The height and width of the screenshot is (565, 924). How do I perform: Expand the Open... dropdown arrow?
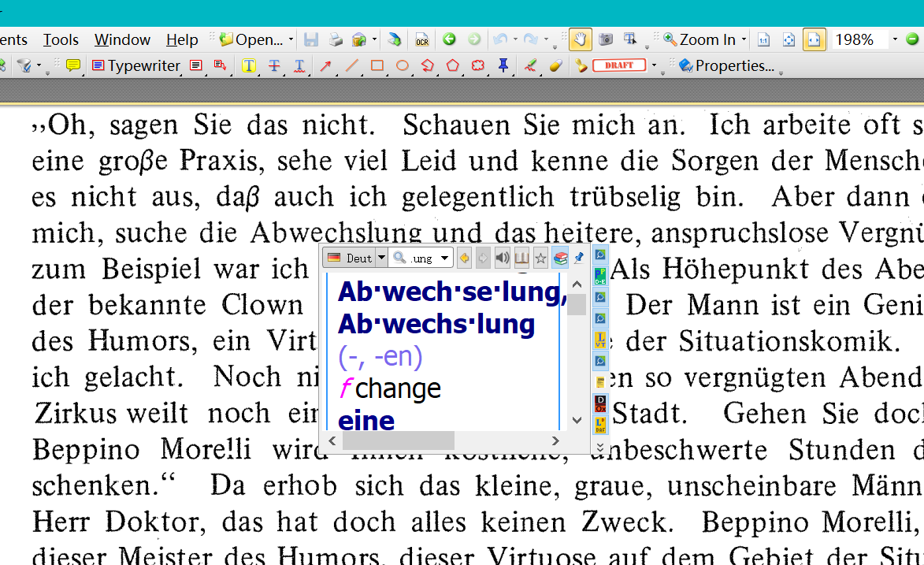pos(291,39)
